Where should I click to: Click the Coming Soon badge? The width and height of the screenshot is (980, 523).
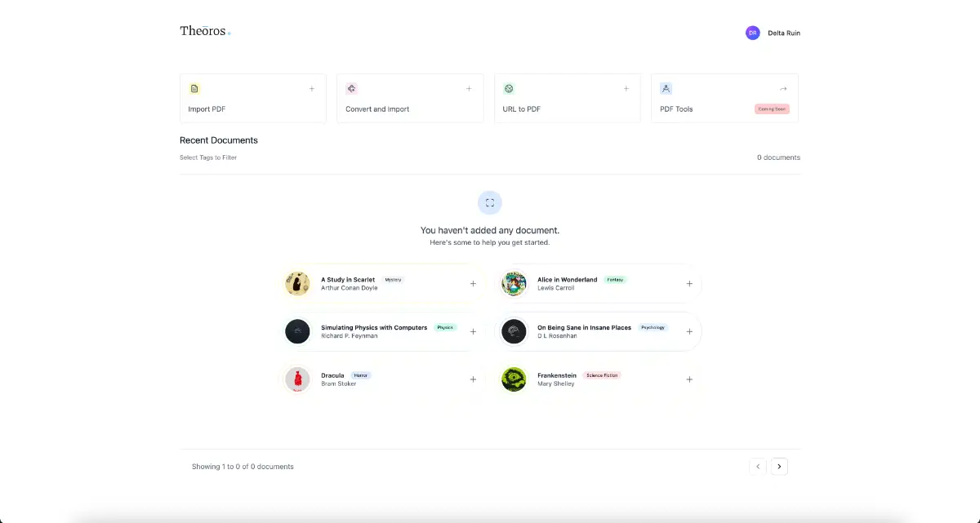[772, 109]
